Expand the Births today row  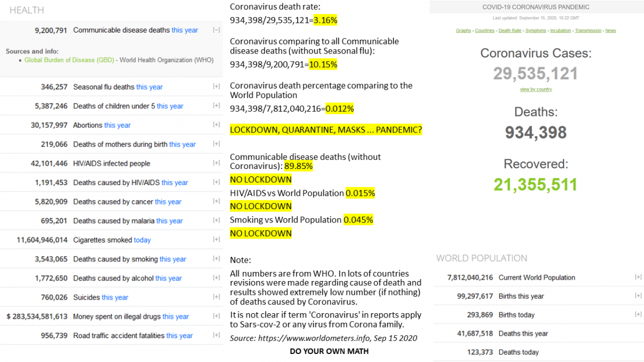coord(638,315)
